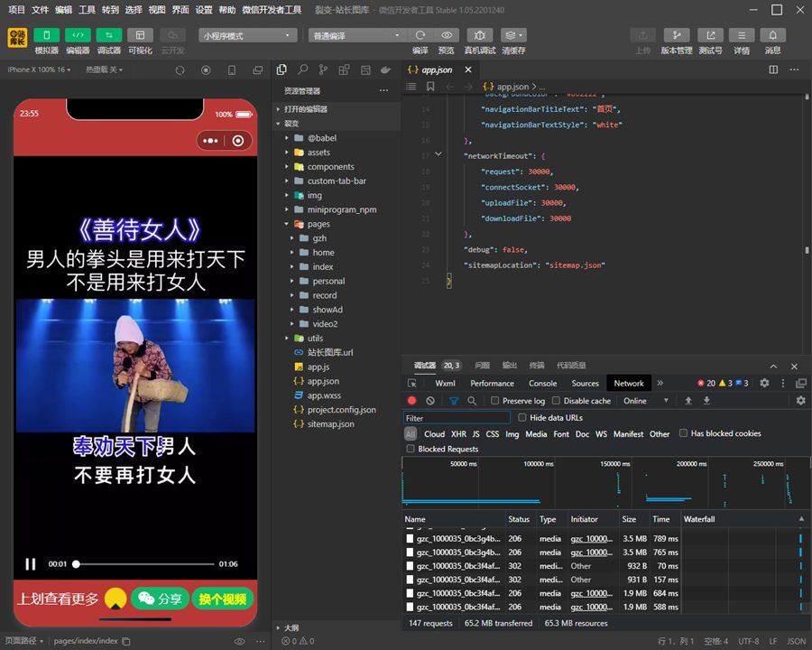Toggle the Editor (编辑器) code icon

pyautogui.click(x=78, y=35)
